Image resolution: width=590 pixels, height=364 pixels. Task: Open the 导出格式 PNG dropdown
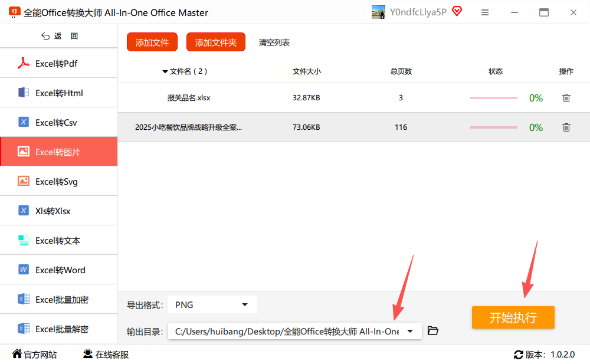coord(212,304)
